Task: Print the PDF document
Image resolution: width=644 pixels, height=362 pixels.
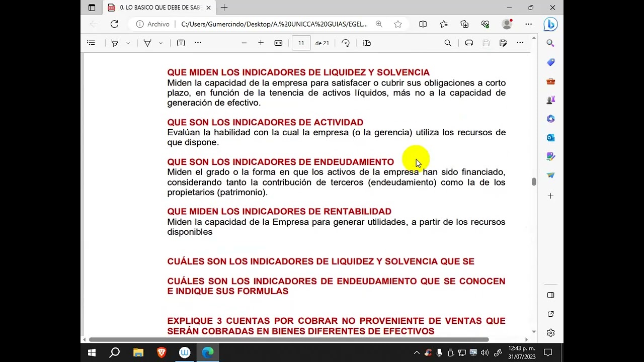Action: point(469,43)
